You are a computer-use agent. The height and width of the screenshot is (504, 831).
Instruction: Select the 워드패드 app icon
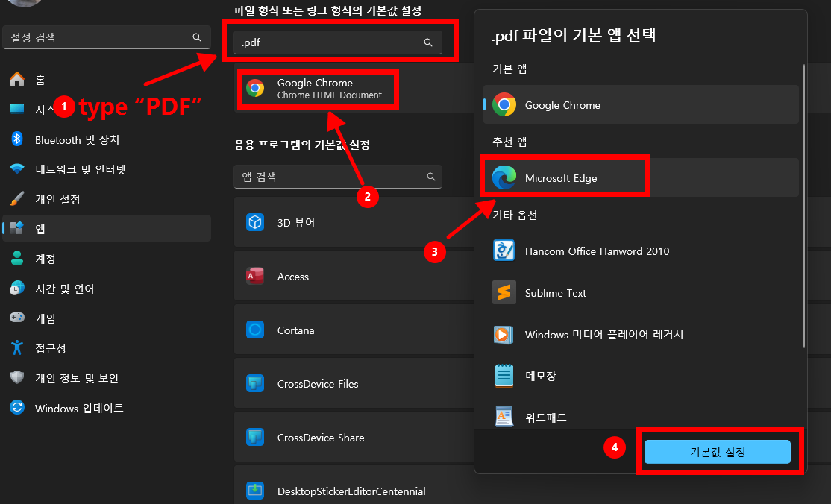click(504, 417)
